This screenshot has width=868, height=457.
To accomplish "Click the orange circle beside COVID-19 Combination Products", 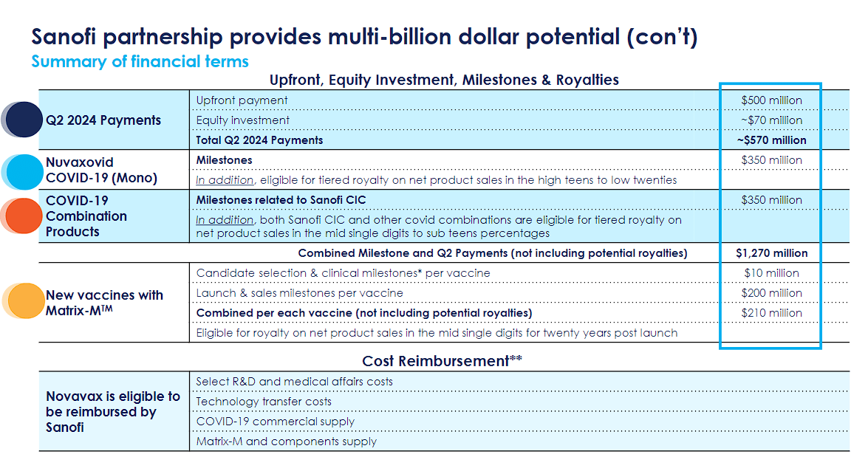I will 25,216.
